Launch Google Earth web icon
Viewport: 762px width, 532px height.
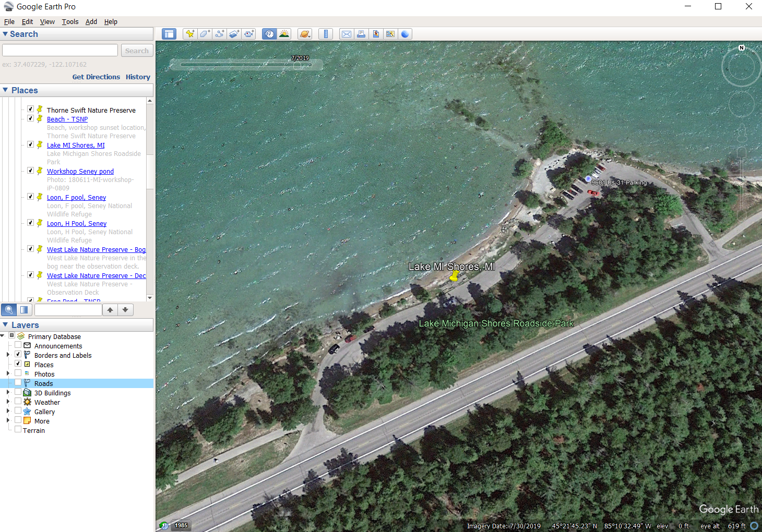[x=405, y=34]
